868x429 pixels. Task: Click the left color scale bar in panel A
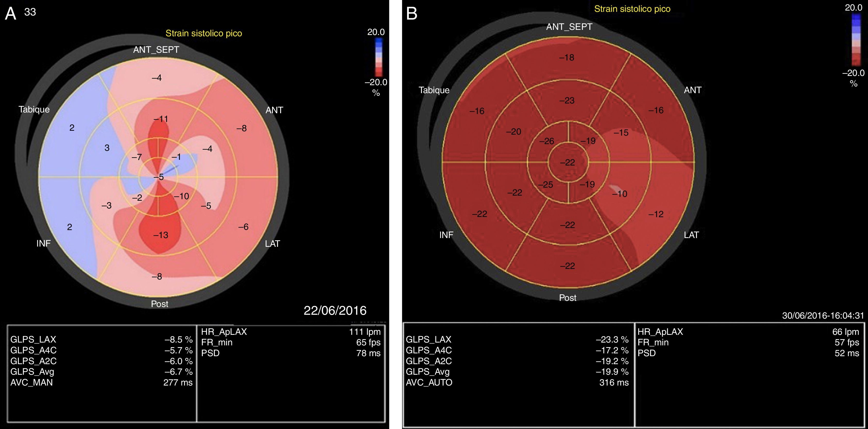[x=379, y=57]
